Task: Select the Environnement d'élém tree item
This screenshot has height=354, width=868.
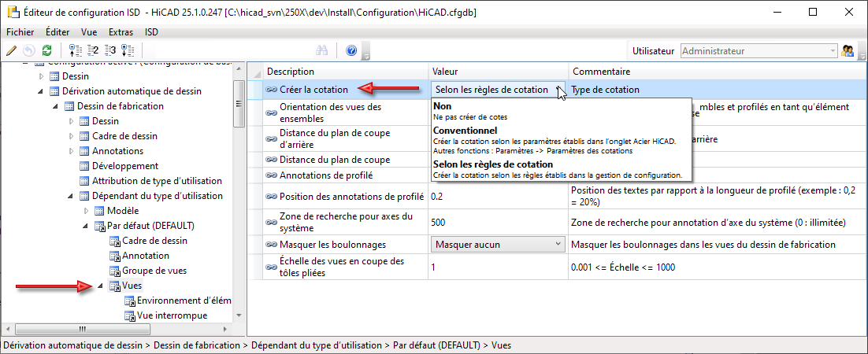Action: tap(184, 301)
